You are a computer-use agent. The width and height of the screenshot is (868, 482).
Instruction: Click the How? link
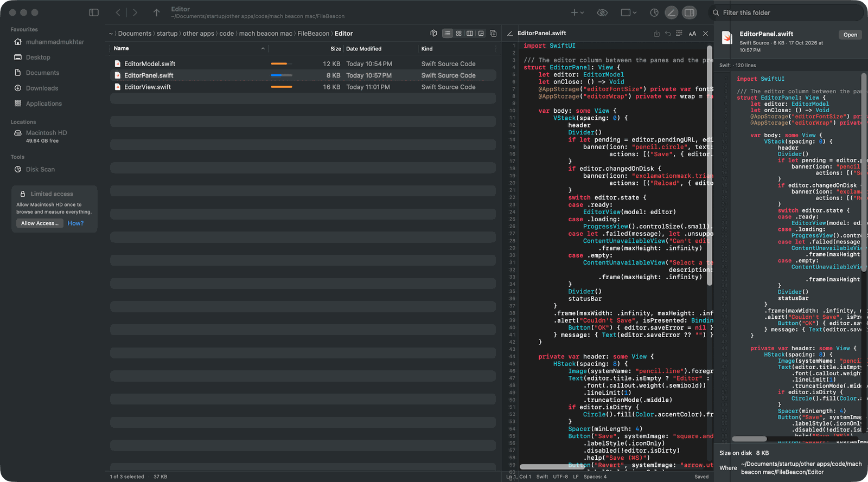(x=75, y=223)
